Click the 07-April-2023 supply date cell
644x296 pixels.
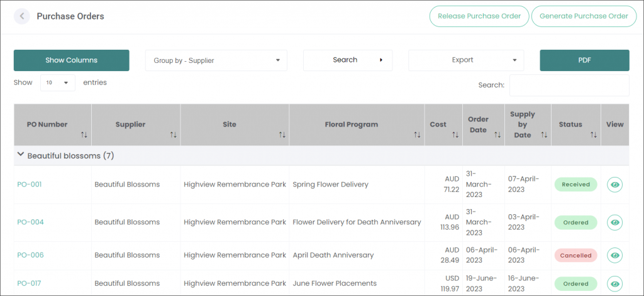[x=528, y=185]
